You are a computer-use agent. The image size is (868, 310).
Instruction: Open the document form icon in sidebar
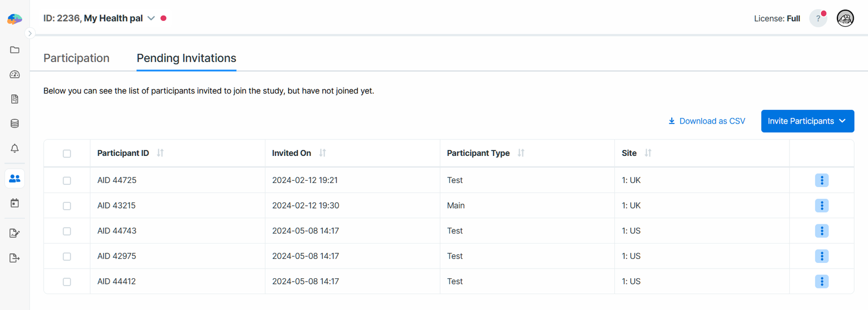pos(15,99)
